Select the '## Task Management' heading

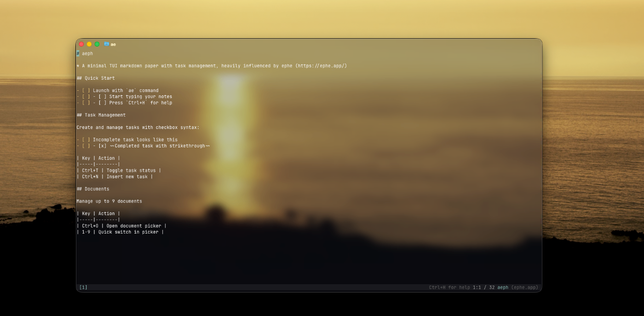coord(101,115)
